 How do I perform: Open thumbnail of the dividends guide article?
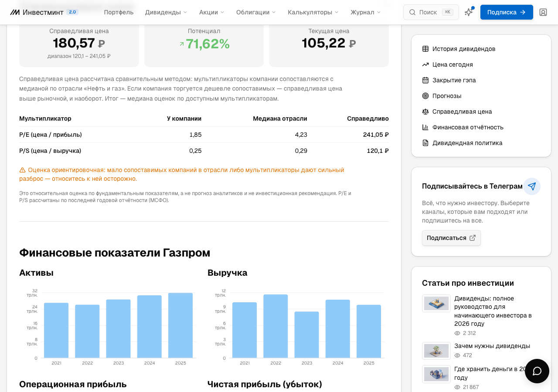coord(436,303)
